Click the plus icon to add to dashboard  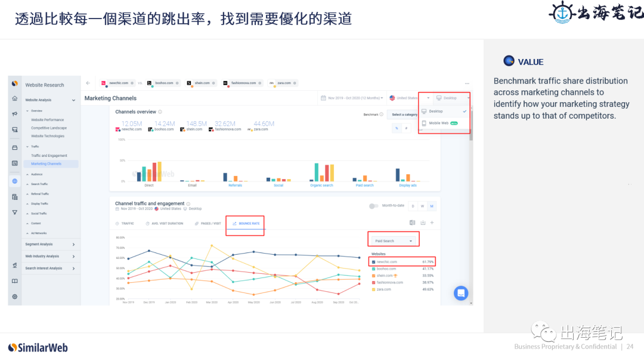pyautogui.click(x=432, y=223)
